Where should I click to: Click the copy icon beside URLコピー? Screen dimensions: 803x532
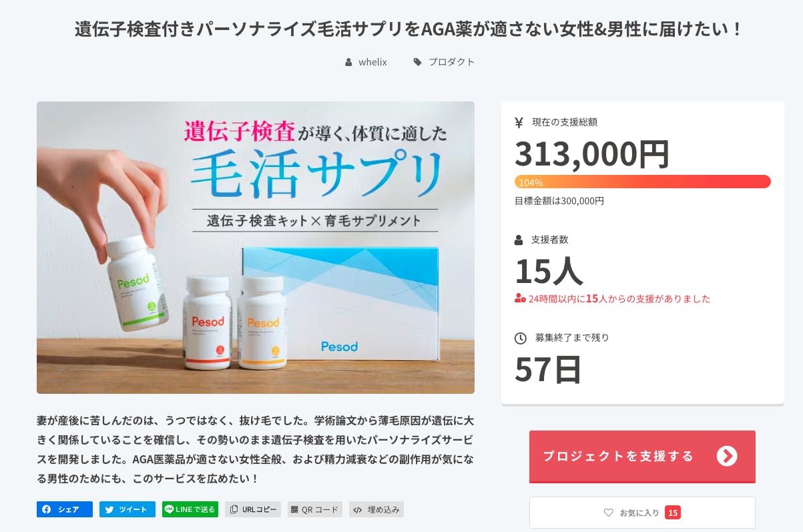(x=234, y=510)
